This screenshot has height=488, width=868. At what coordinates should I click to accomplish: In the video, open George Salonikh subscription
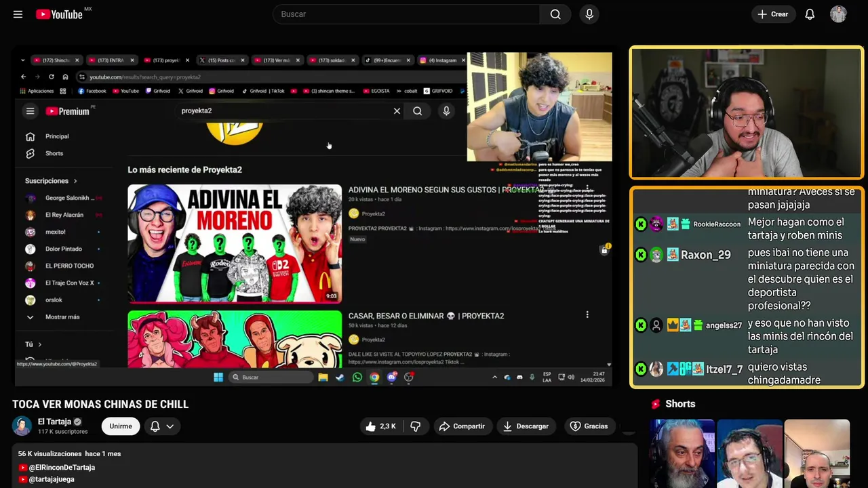63,198
